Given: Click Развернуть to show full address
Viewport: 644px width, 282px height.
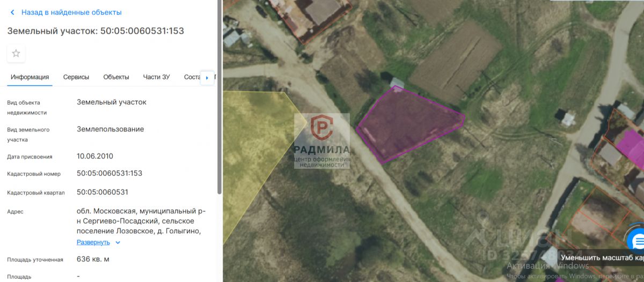Looking at the screenshot, I should click(x=93, y=242).
